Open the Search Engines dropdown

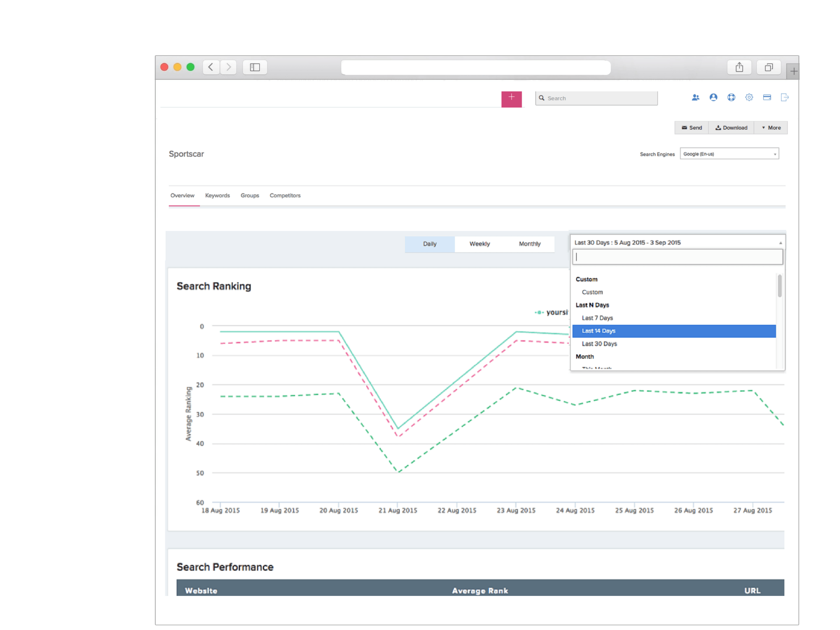(x=729, y=154)
